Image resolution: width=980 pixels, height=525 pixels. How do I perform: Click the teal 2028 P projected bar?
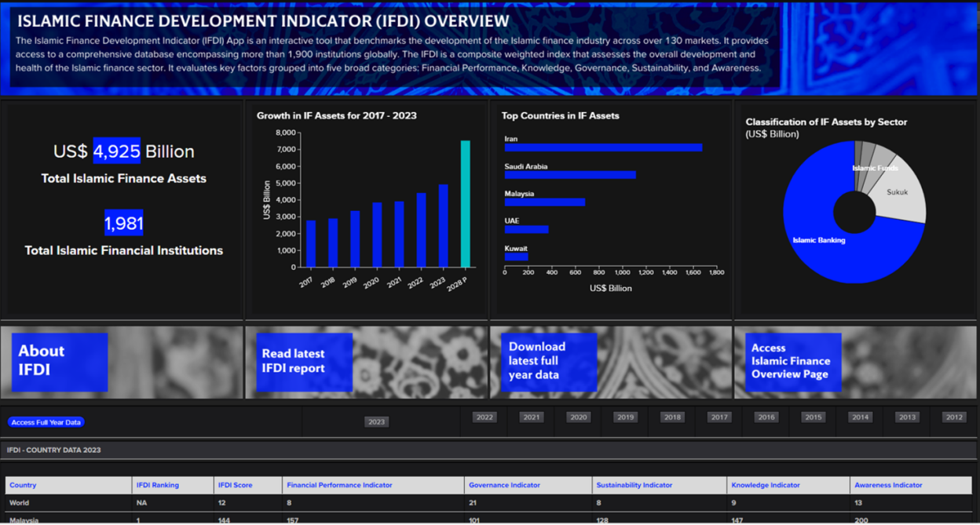click(x=464, y=202)
